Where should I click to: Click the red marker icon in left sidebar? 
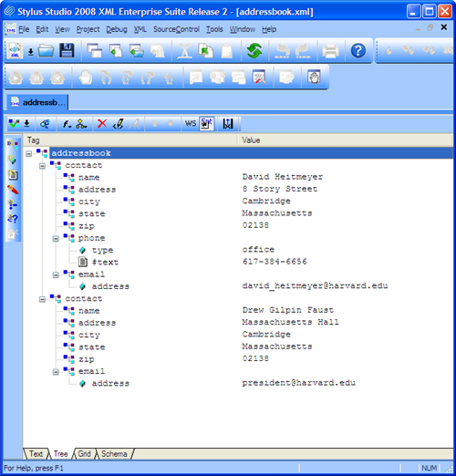(x=13, y=190)
